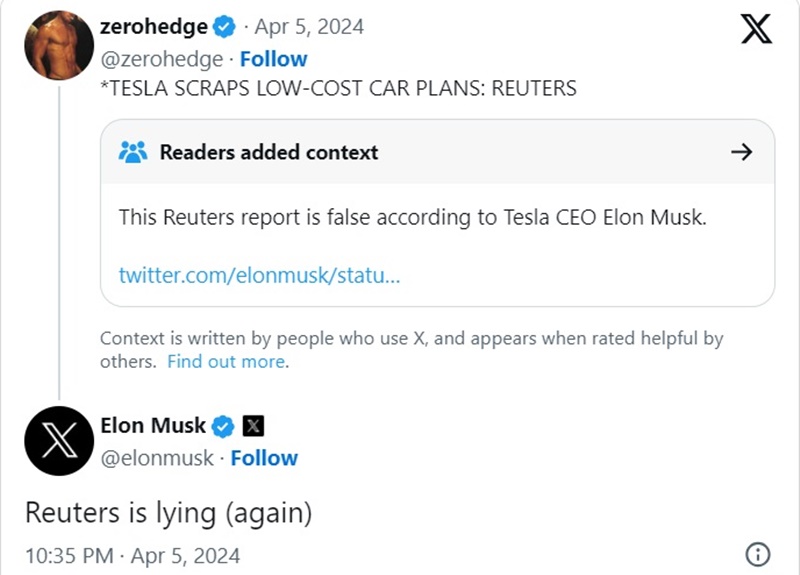Click the info icon next to the timestamp

757,555
